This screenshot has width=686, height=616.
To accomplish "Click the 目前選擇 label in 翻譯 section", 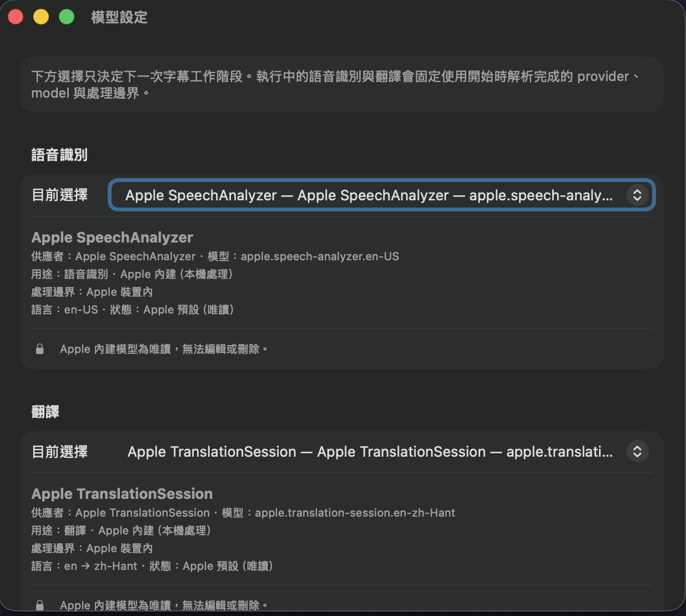I will tap(59, 451).
